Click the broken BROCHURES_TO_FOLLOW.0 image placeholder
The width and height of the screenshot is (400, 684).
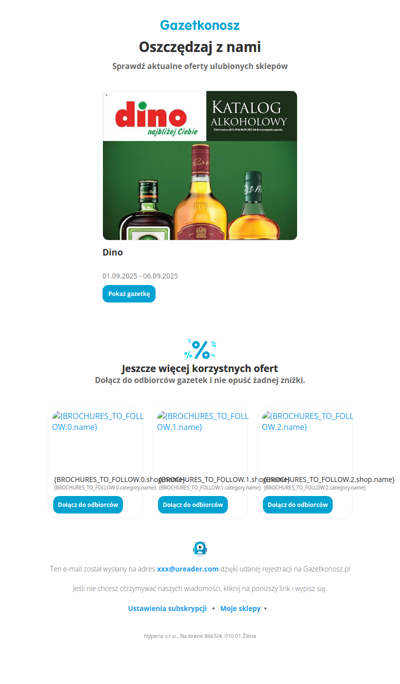(98, 421)
